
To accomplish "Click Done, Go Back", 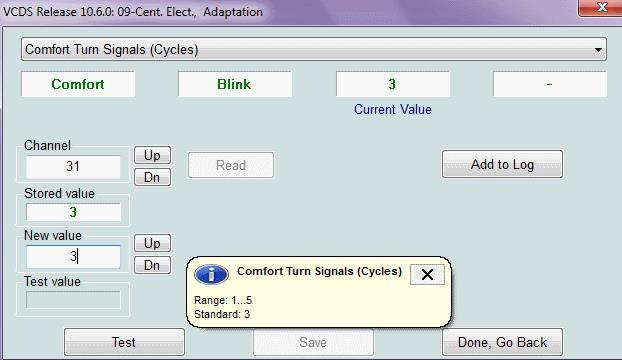I will click(502, 342).
